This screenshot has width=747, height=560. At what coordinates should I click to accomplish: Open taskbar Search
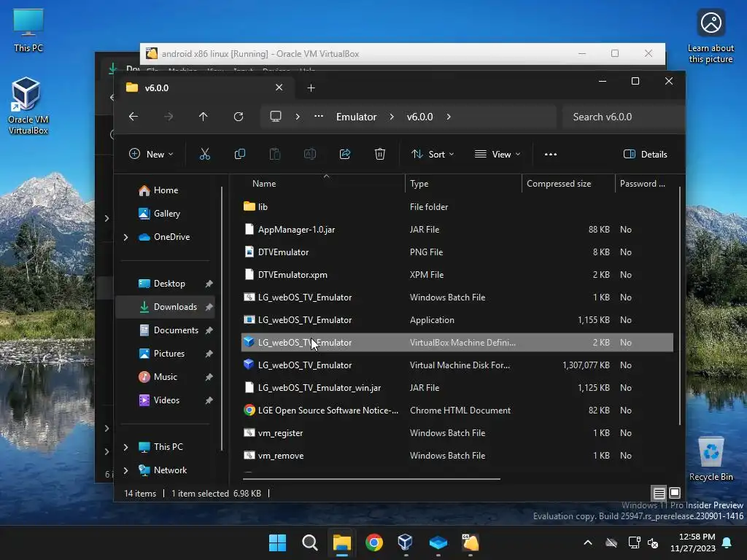tap(309, 542)
